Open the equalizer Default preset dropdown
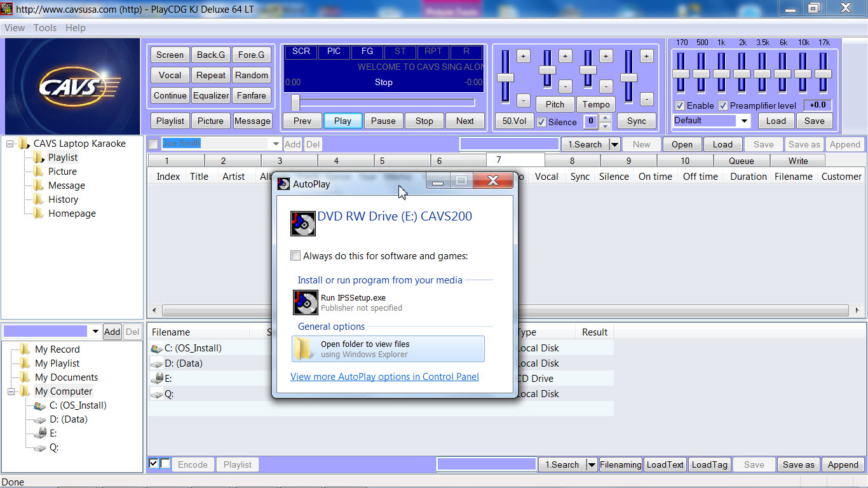Screen dimensions: 868x488 [744, 121]
